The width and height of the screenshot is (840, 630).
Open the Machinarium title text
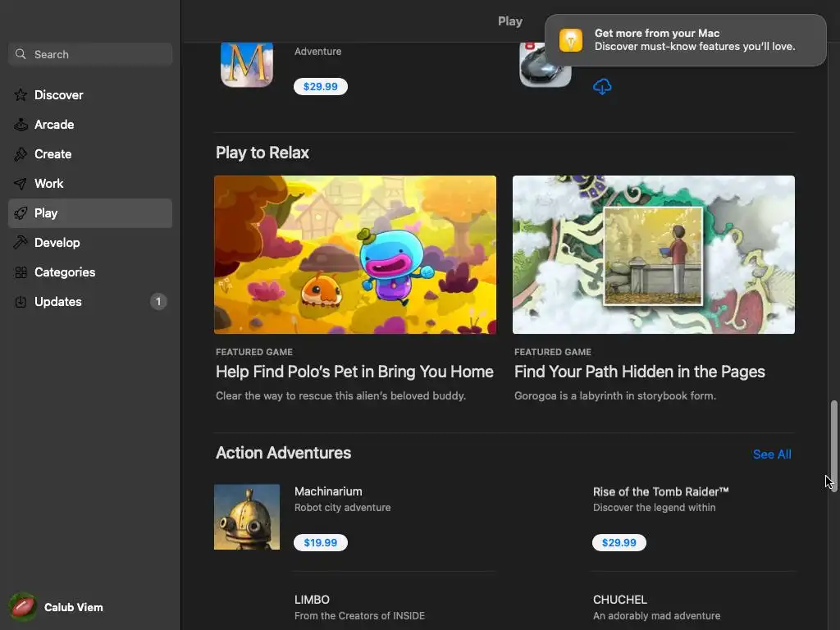click(x=328, y=491)
